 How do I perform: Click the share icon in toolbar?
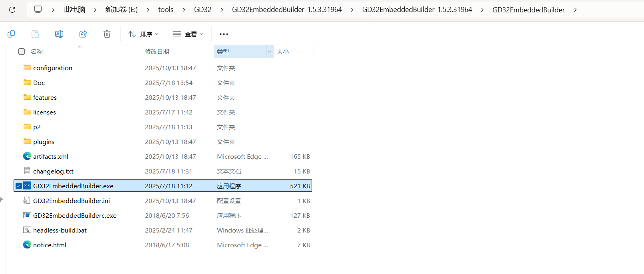pos(83,34)
